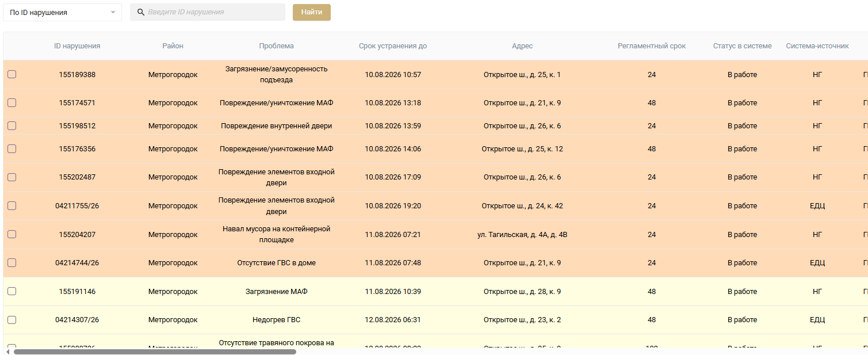Click 'В работе' status in row 155189388
The width and height of the screenshot is (868, 355).
click(742, 75)
